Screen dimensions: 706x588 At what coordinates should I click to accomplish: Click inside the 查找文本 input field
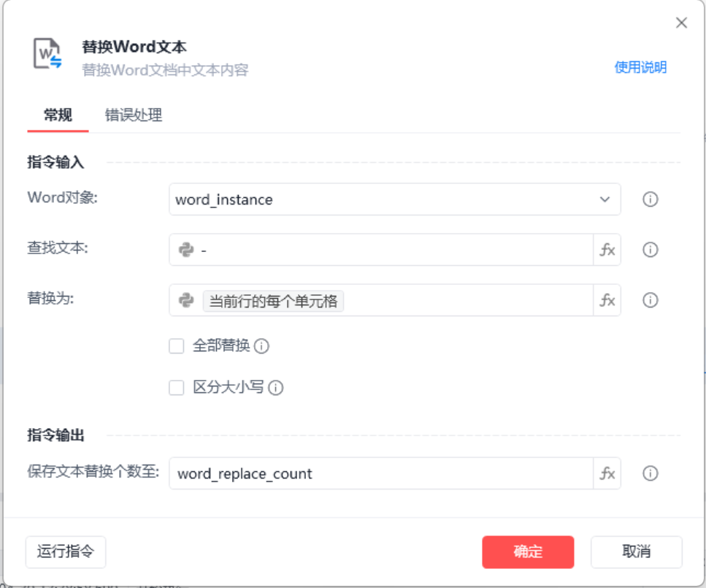394,250
